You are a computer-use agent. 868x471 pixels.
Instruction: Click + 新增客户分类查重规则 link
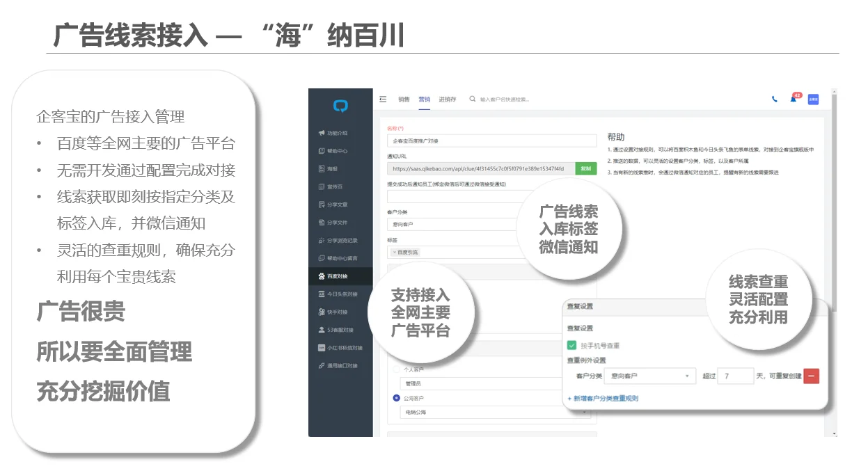coord(603,399)
